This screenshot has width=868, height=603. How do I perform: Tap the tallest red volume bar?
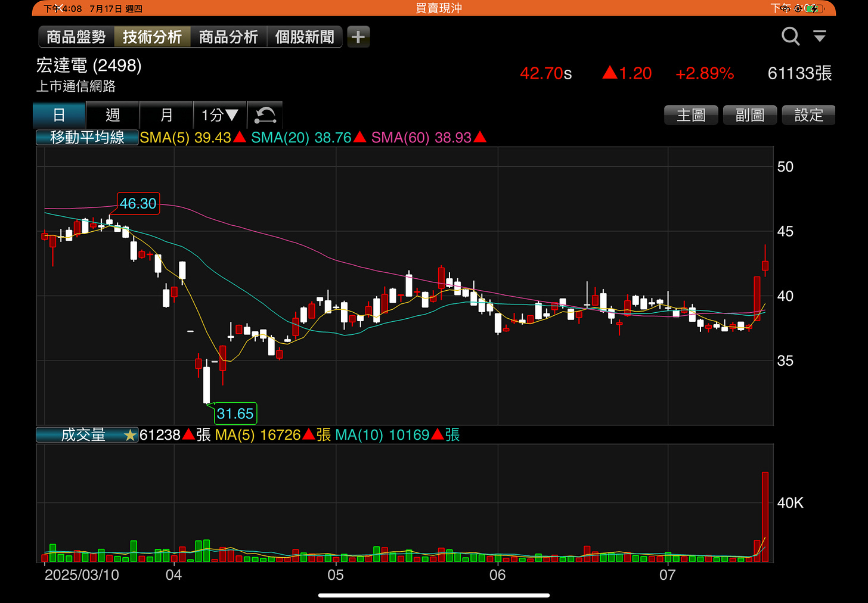point(765,517)
